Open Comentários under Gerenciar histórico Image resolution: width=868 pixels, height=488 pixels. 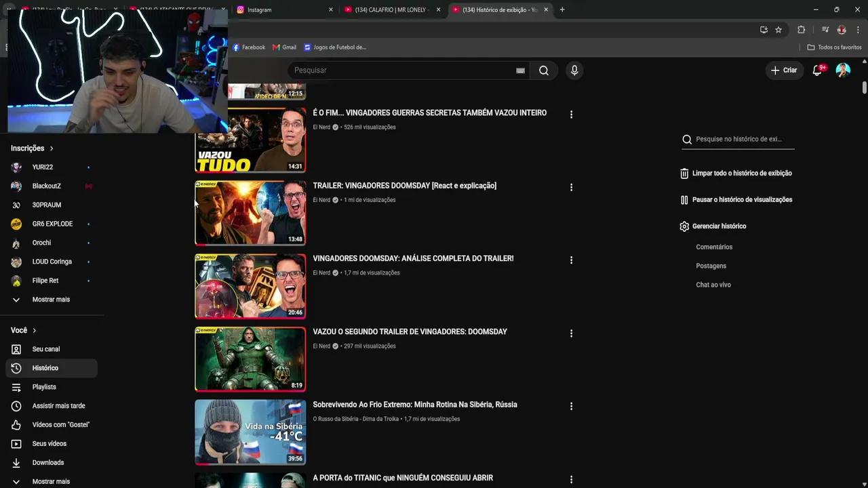click(x=714, y=247)
